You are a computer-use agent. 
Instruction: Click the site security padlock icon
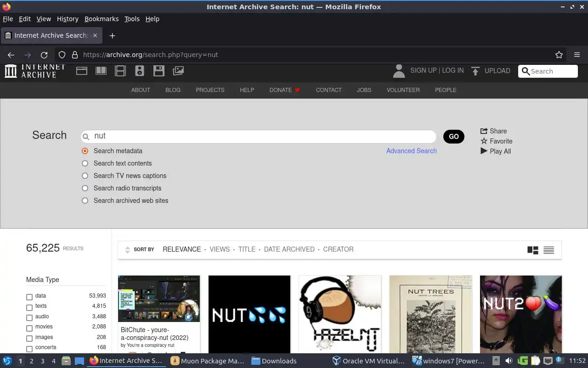(x=74, y=55)
